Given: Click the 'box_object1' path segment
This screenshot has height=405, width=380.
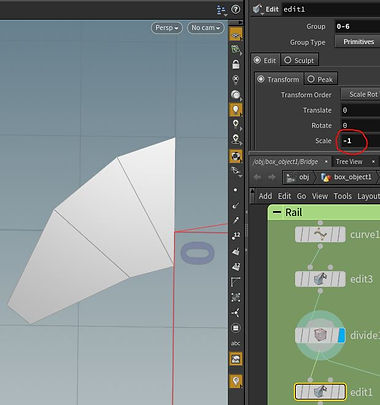Looking at the screenshot, I should pyautogui.click(x=347, y=177).
